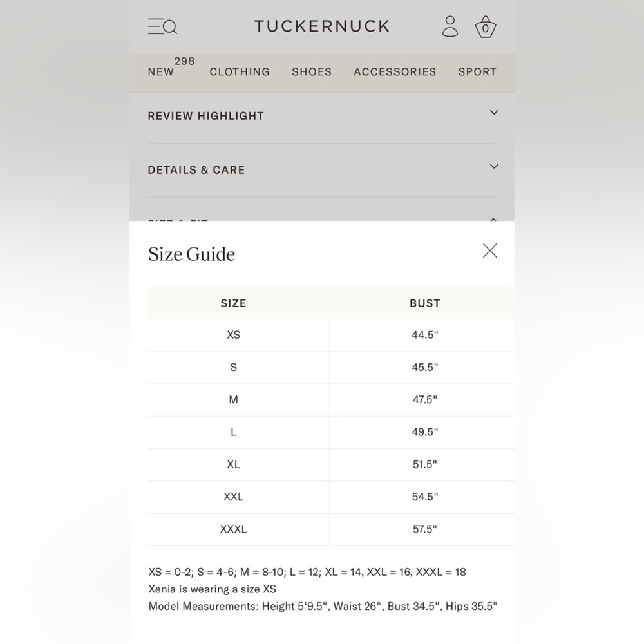644x644 pixels.
Task: Select the XS size row
Action: tap(330, 335)
